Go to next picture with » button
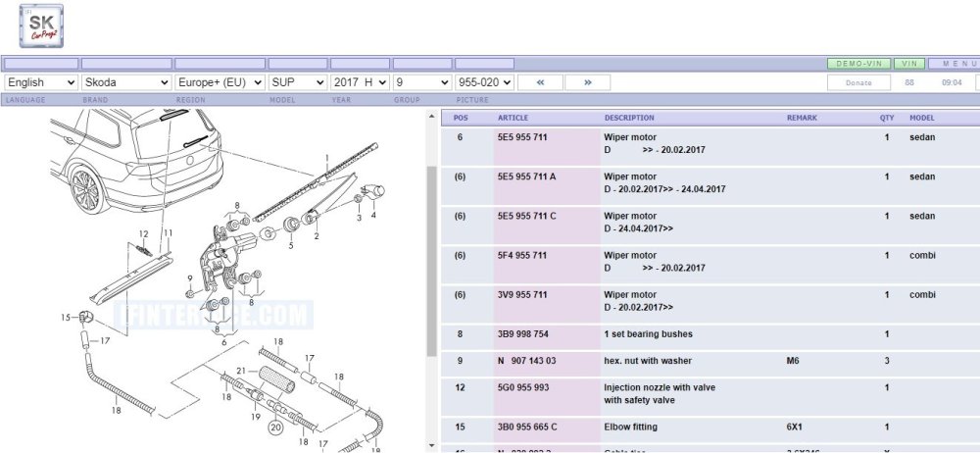The width and height of the screenshot is (980, 453). (587, 82)
